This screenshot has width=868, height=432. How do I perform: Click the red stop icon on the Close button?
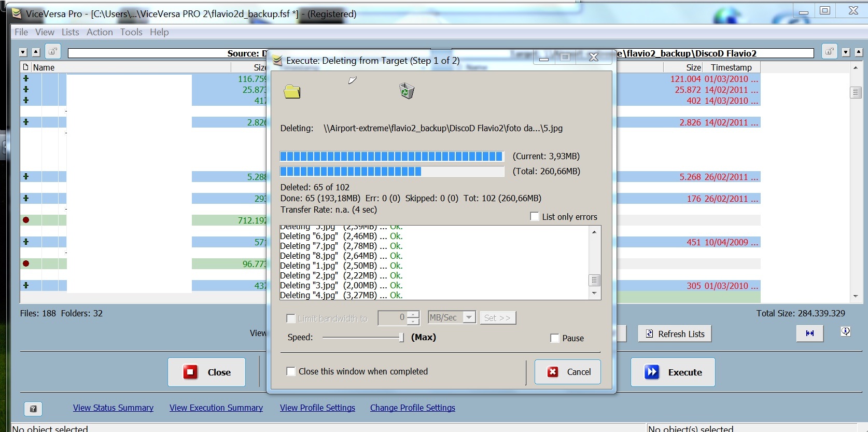coord(190,372)
